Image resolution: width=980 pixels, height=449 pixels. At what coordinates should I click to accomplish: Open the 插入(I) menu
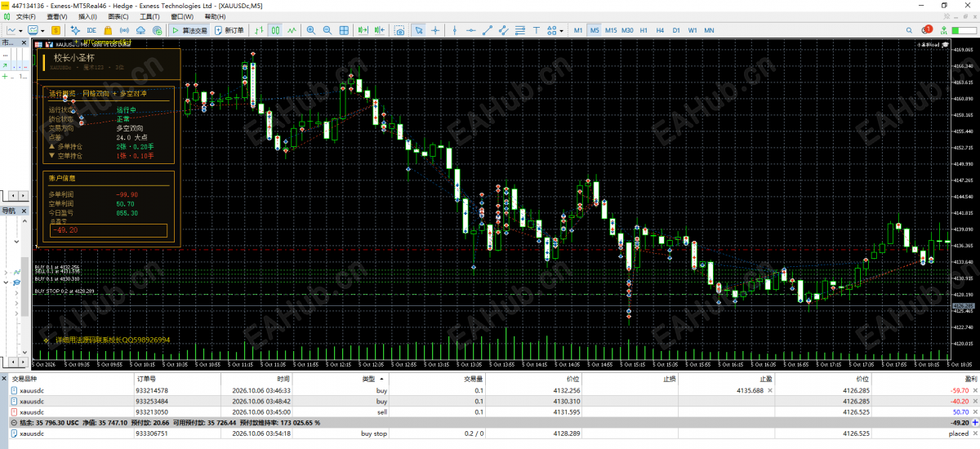(87, 16)
